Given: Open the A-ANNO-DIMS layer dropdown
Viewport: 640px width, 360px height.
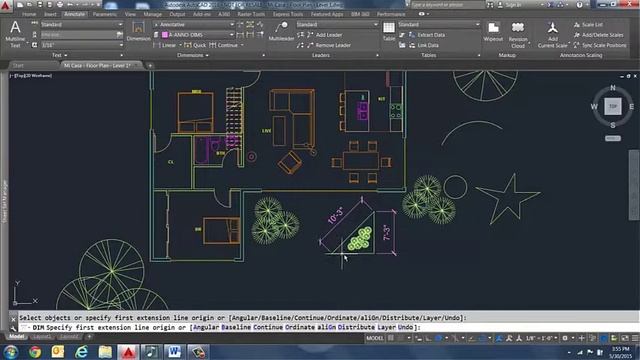Looking at the screenshot, I should (197, 35).
